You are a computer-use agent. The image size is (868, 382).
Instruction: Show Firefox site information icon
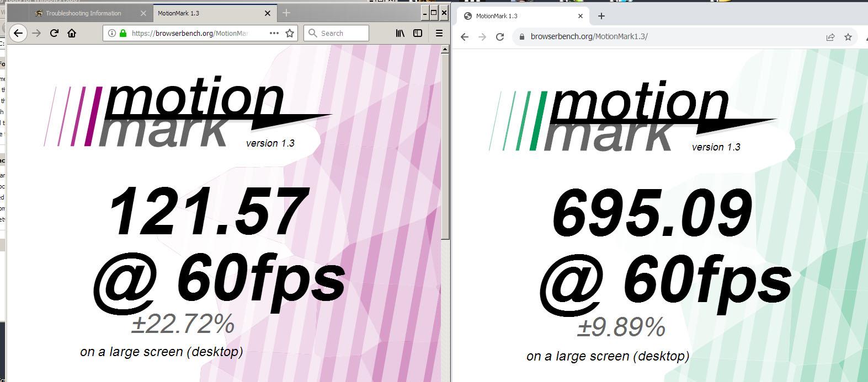(x=111, y=33)
